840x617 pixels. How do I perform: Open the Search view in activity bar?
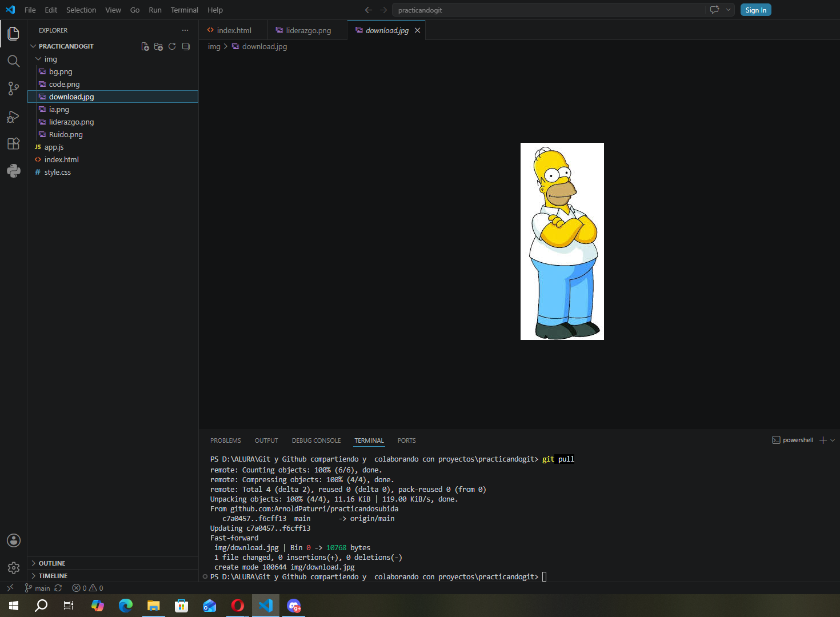click(14, 61)
